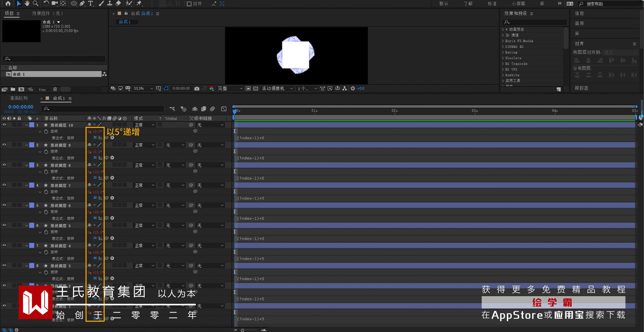Viewport: 644px width, 332px height.
Task: Select the Pen tool
Action: 82,3
